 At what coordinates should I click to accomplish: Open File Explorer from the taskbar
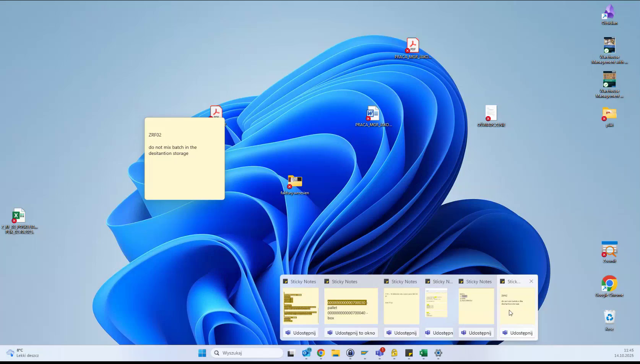336,353
